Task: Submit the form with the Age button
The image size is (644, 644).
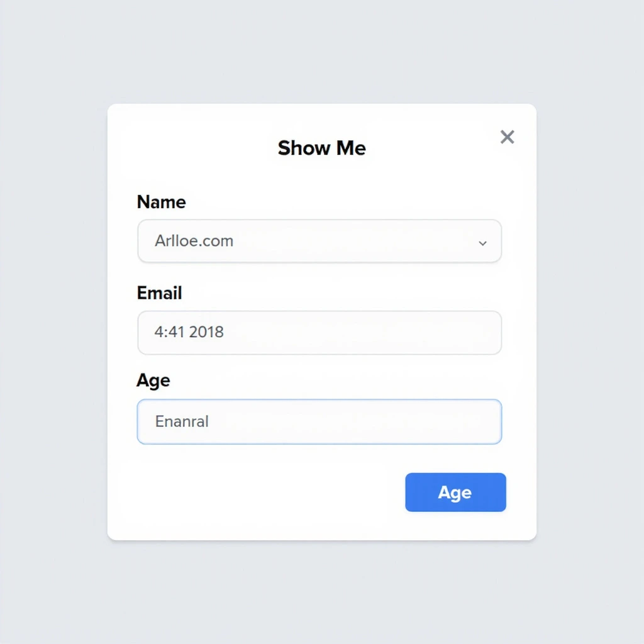Action: point(455,492)
